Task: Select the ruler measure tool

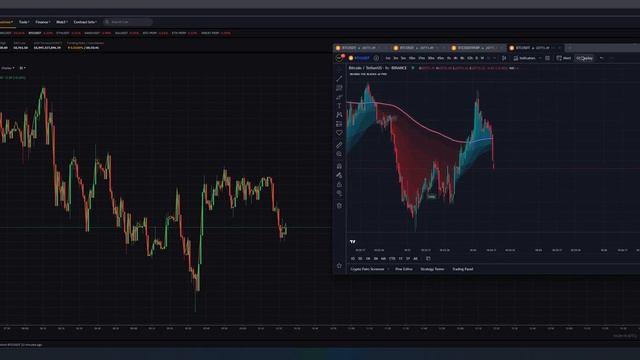Action: pyautogui.click(x=339, y=145)
